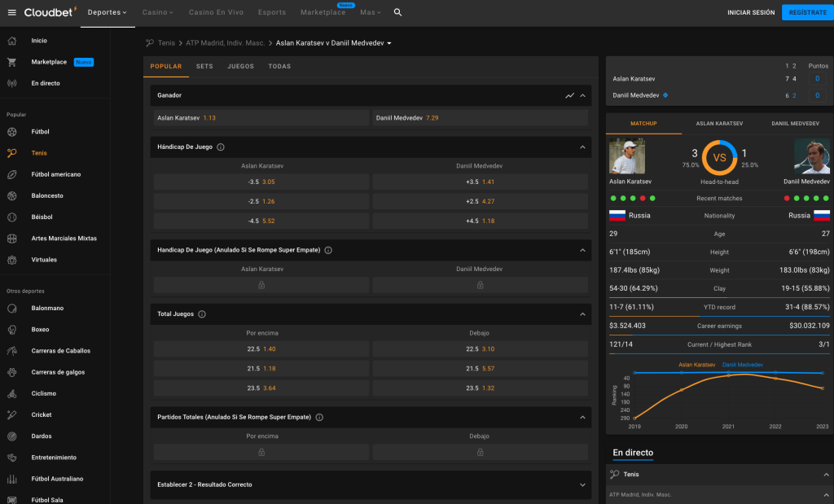
Task: Click the REGÍSTRATE button
Action: click(x=807, y=12)
